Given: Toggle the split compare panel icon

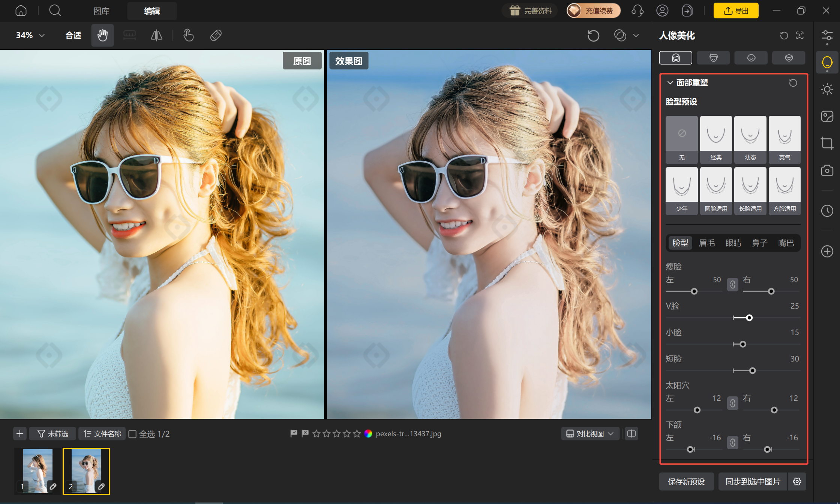Looking at the screenshot, I should coord(631,434).
